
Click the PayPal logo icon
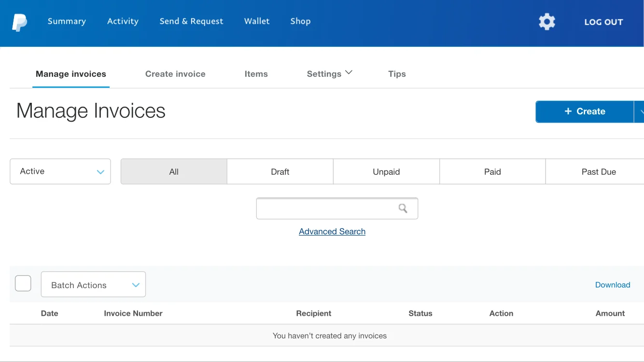20,22
